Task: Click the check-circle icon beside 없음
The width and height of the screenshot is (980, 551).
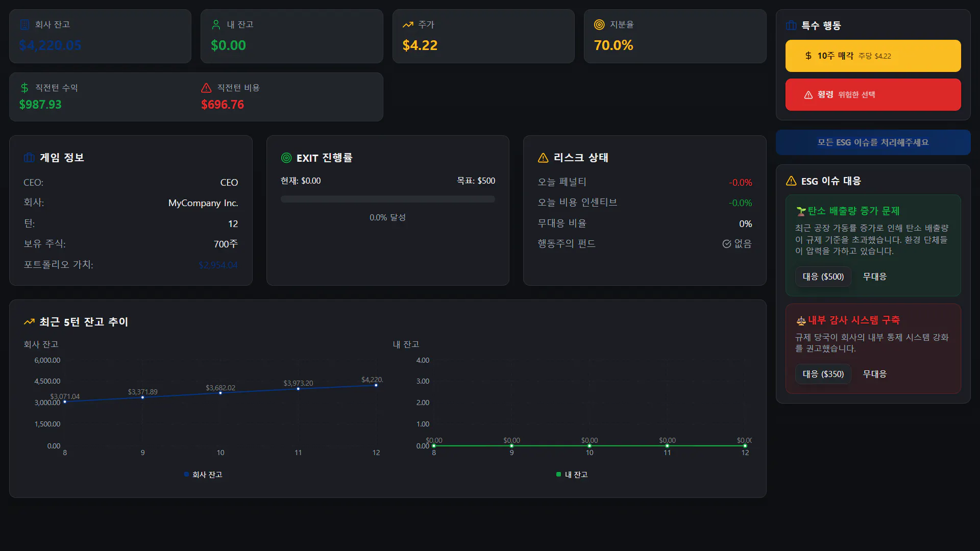Action: click(727, 244)
